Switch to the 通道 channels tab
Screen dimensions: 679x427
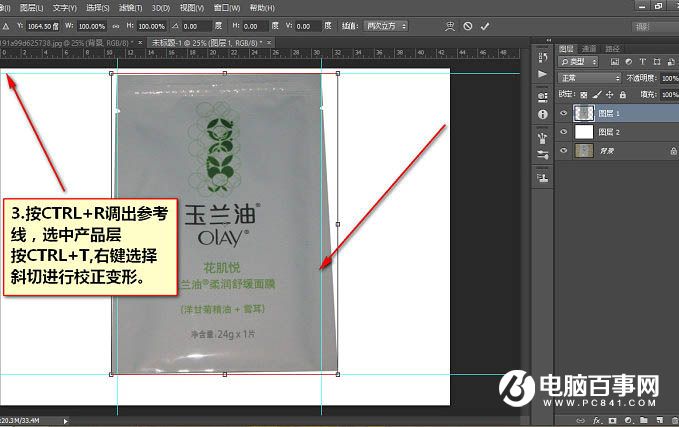(x=589, y=49)
